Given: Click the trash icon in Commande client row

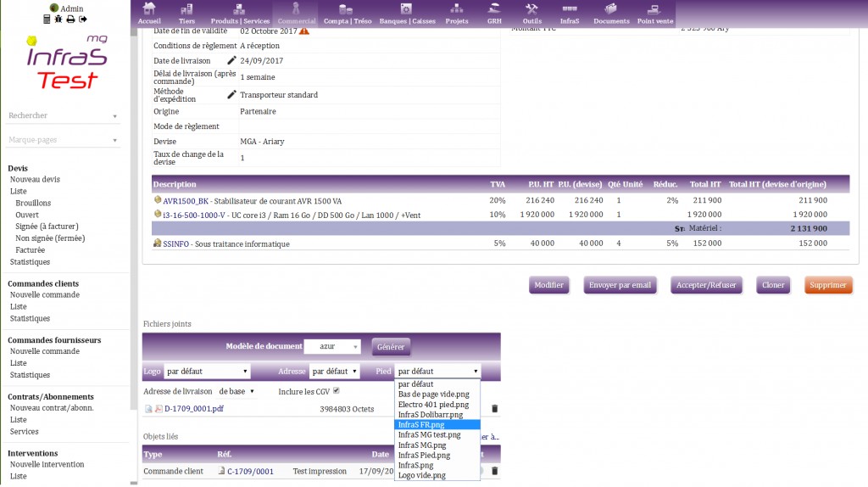Looking at the screenshot, I should tap(495, 471).
